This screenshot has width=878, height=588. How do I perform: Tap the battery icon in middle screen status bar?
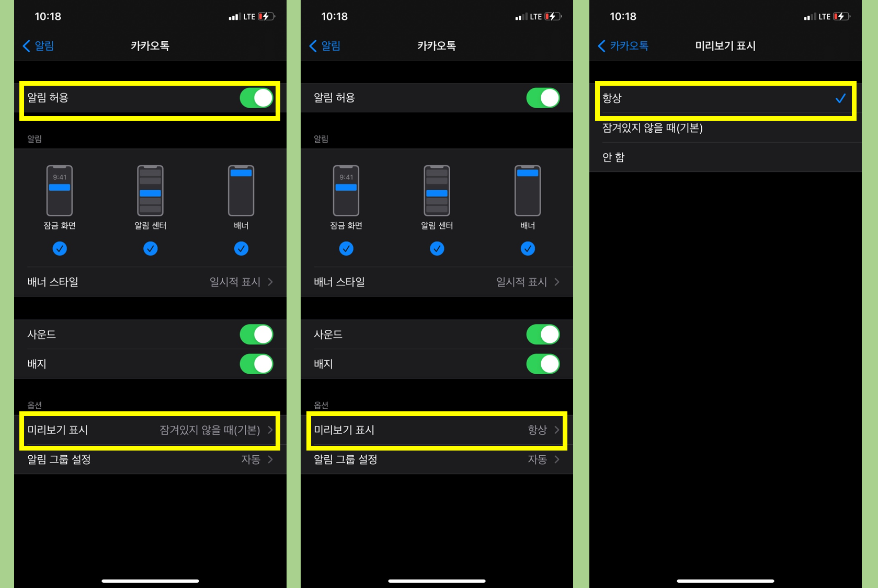[x=553, y=17]
